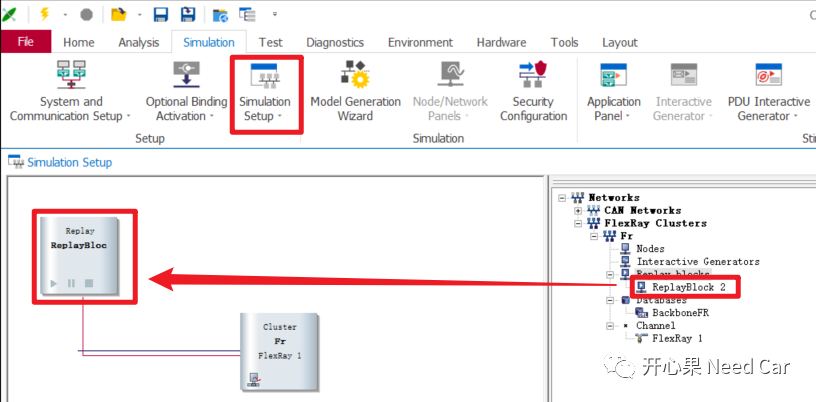Expand the CAN Networks tree node

(x=578, y=211)
